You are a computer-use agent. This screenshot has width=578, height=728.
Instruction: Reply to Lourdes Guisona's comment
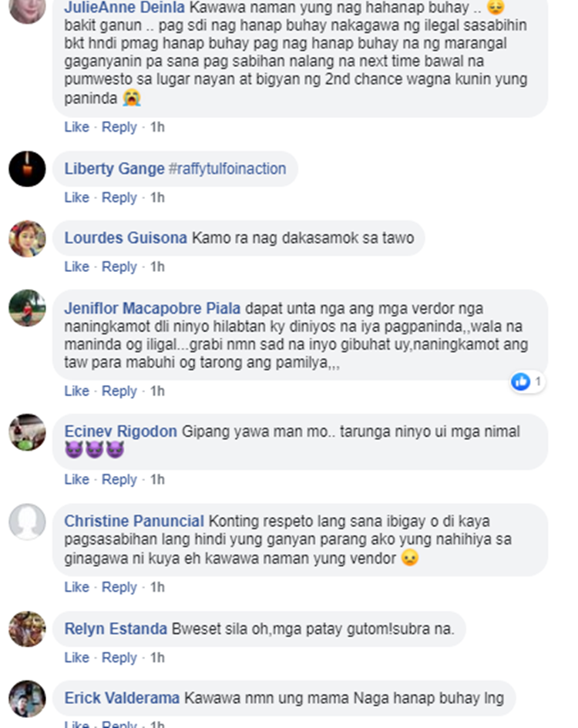(x=119, y=267)
